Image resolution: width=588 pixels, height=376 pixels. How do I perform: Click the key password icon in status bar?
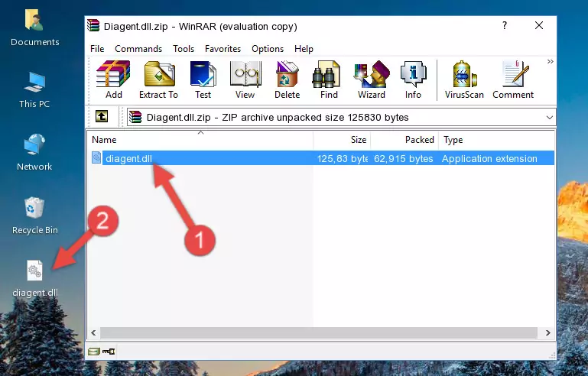(109, 352)
